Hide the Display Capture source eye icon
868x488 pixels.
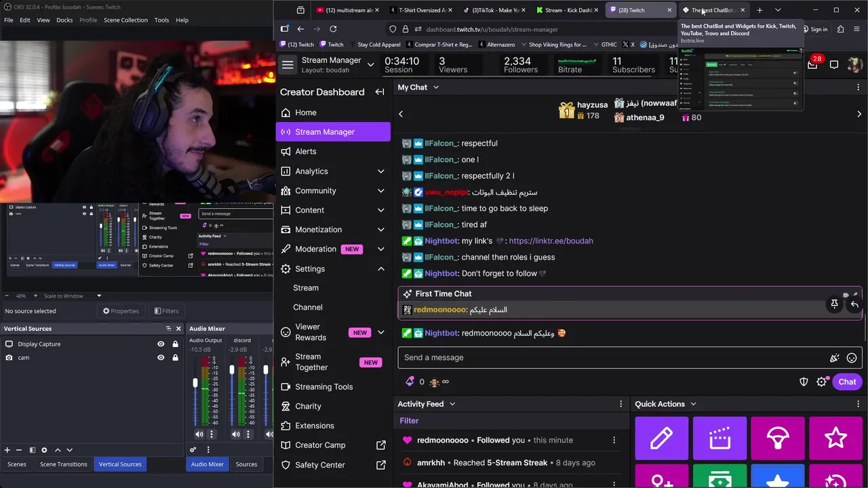161,344
